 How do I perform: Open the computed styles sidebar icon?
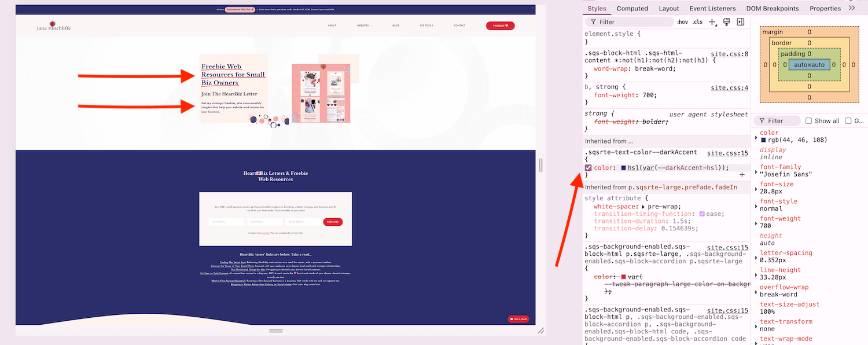(x=740, y=21)
